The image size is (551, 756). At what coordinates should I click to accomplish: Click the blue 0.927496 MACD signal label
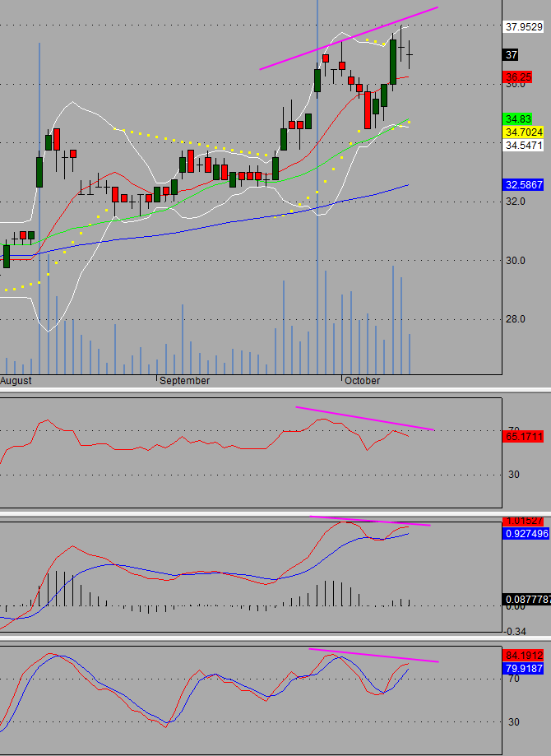click(526, 534)
